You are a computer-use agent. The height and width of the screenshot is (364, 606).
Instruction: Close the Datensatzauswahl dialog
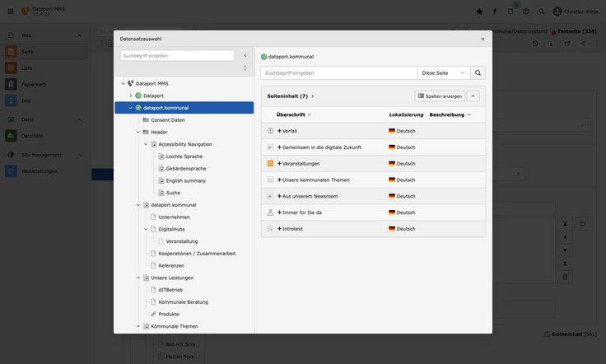[x=482, y=39]
